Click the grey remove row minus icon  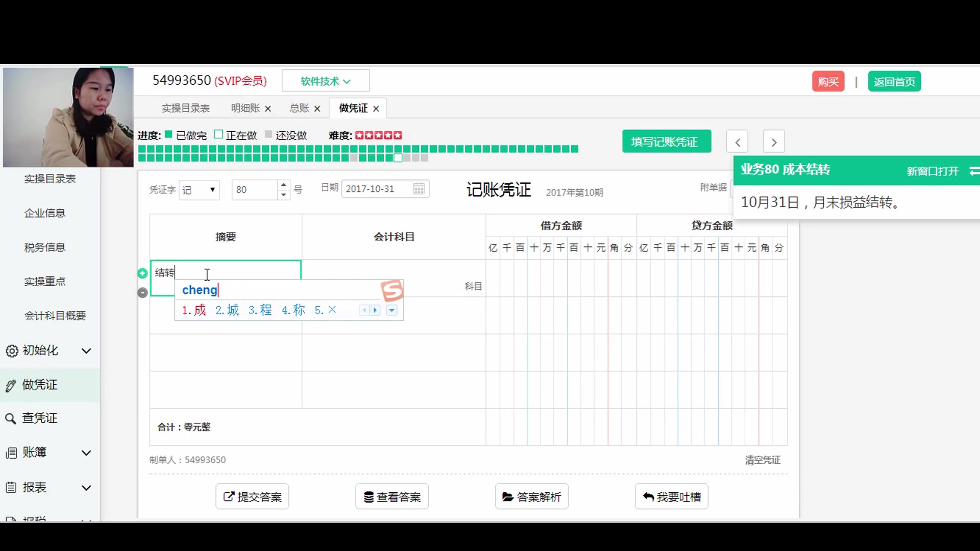142,292
